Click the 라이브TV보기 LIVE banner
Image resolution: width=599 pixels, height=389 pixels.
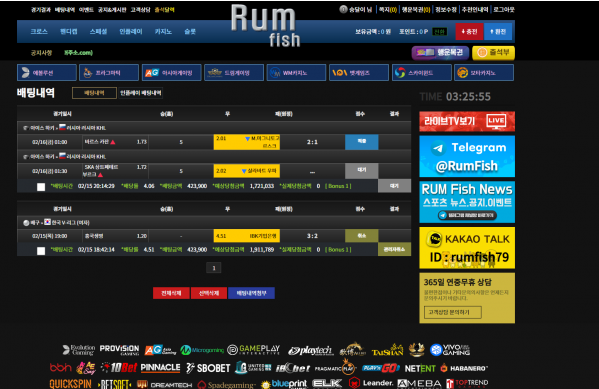point(467,121)
